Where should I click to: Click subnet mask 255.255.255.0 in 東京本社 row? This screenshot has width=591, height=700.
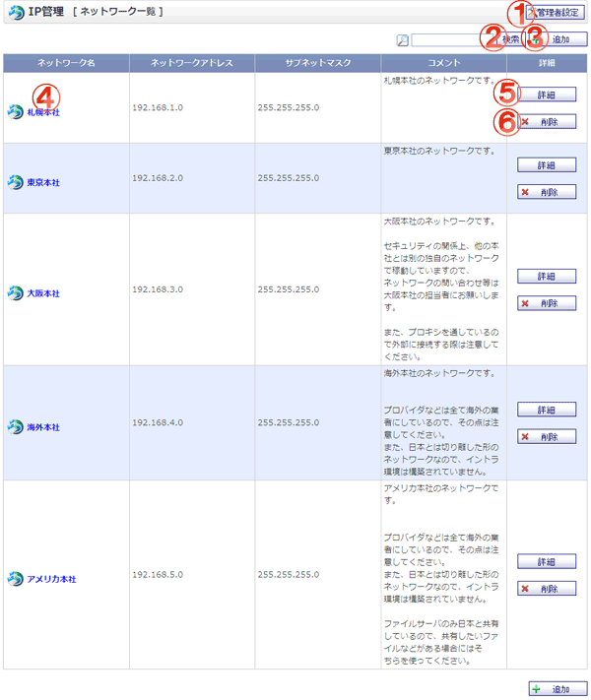(x=289, y=178)
